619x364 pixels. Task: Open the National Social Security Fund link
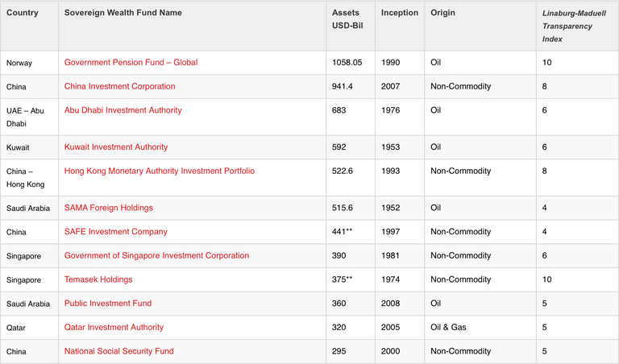[119, 351]
